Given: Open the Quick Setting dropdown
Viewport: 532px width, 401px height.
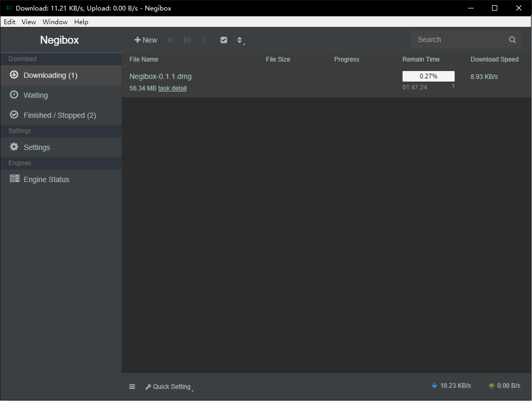Looking at the screenshot, I should point(169,387).
